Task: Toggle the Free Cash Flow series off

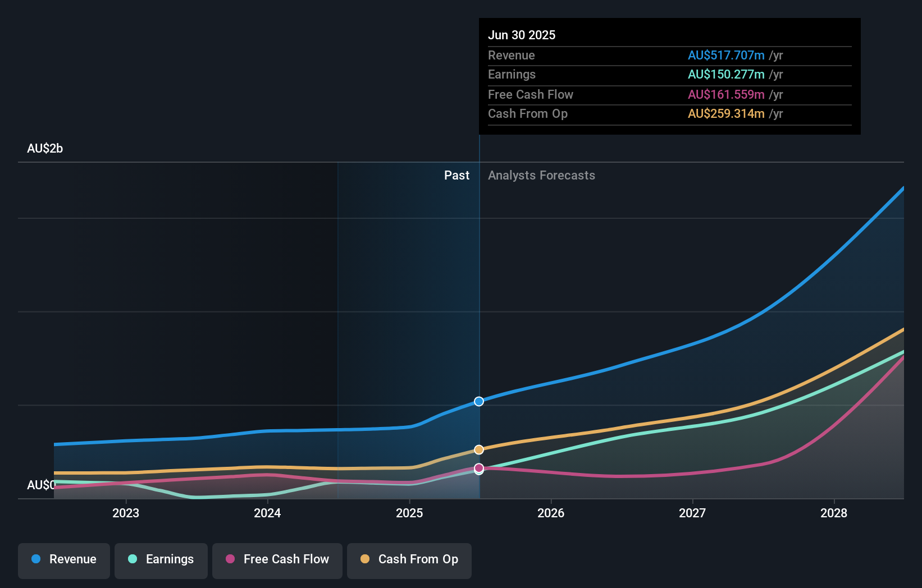Action: point(277,559)
